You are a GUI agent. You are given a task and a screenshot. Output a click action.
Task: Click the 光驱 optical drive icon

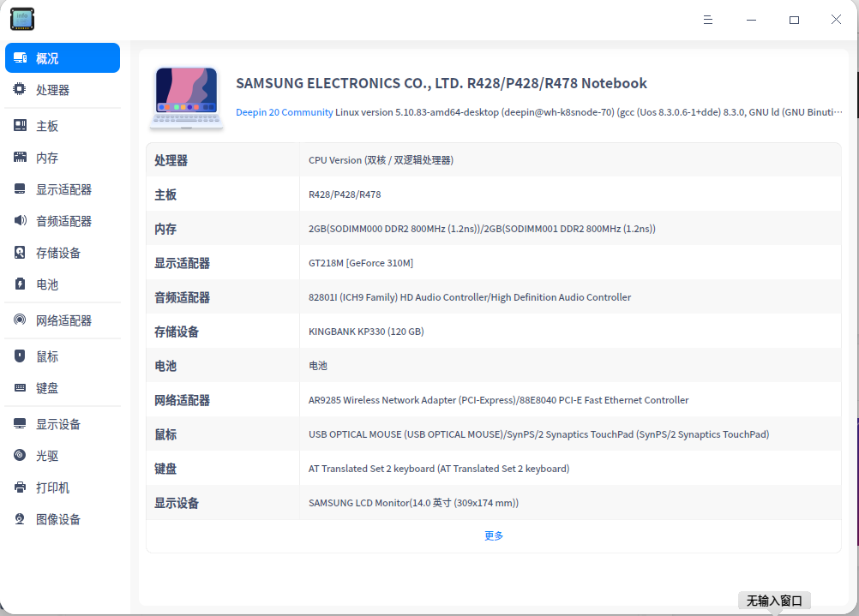(20, 455)
